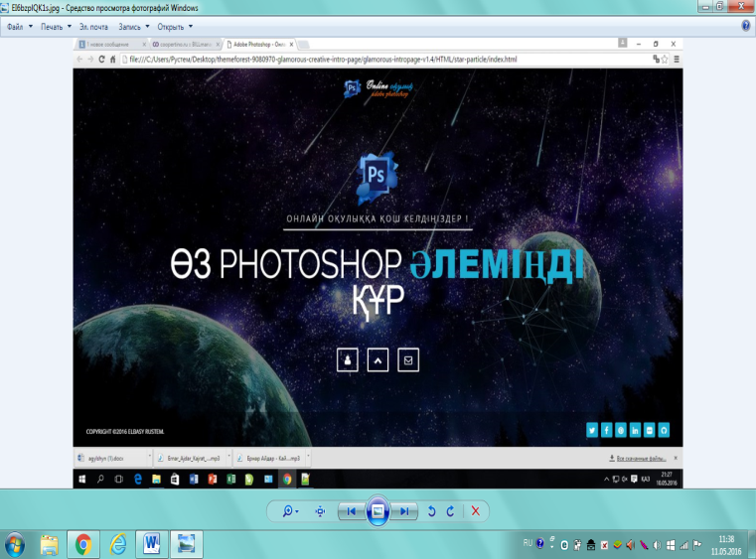Expand the Печать dropdown arrow
This screenshot has height=559, width=756.
click(x=69, y=27)
